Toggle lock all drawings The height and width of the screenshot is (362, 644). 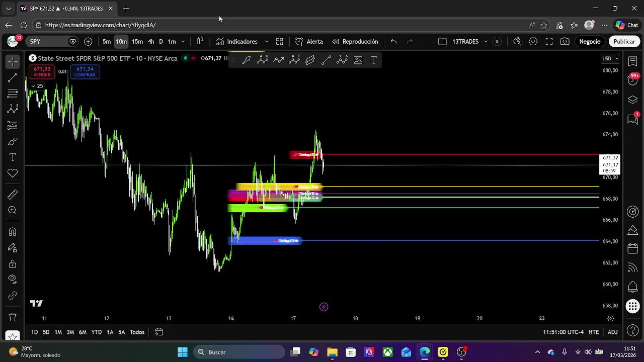[x=13, y=264]
